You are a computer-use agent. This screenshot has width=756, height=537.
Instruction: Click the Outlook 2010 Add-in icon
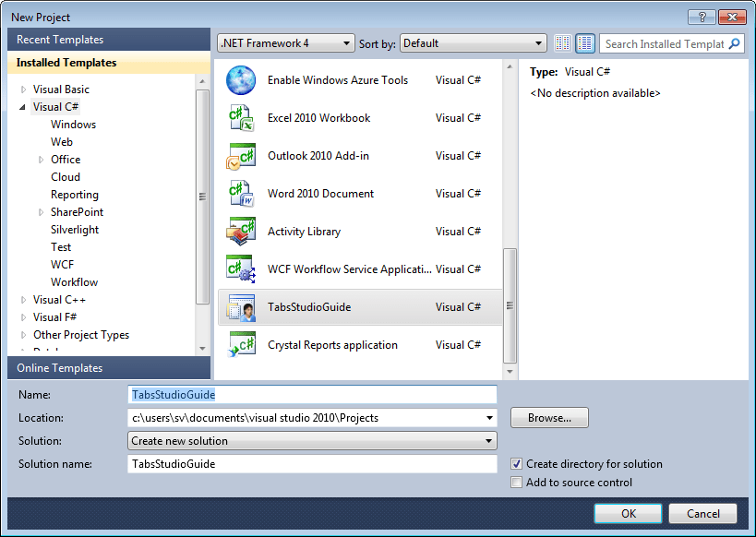click(x=240, y=156)
